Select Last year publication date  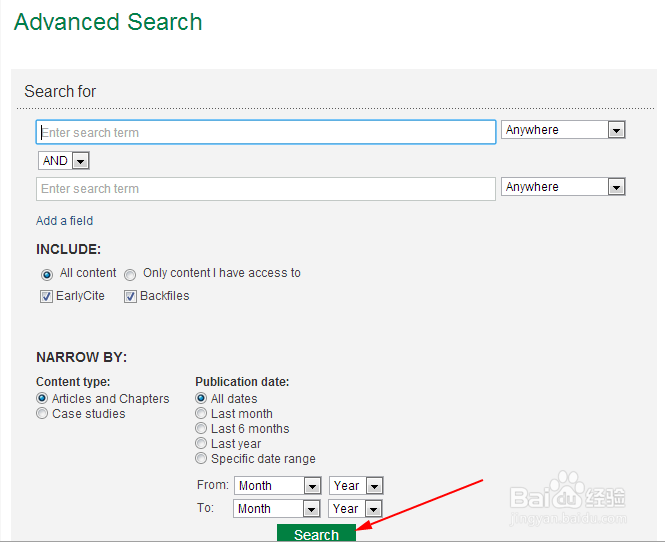pyautogui.click(x=201, y=443)
